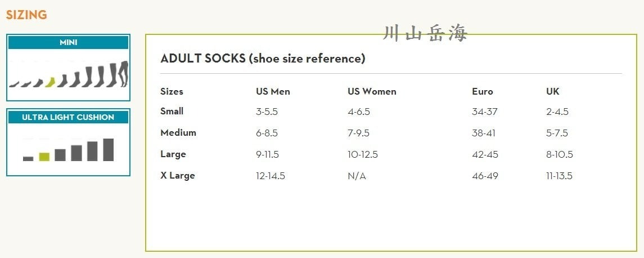This screenshot has width=644, height=258.
Task: Click the ADULT SOCKS chart title
Action: (x=263, y=59)
